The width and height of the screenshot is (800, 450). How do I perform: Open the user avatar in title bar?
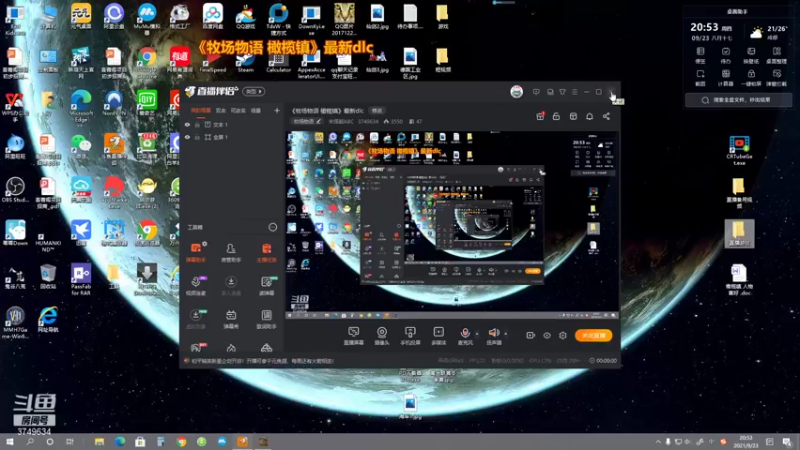pos(516,92)
